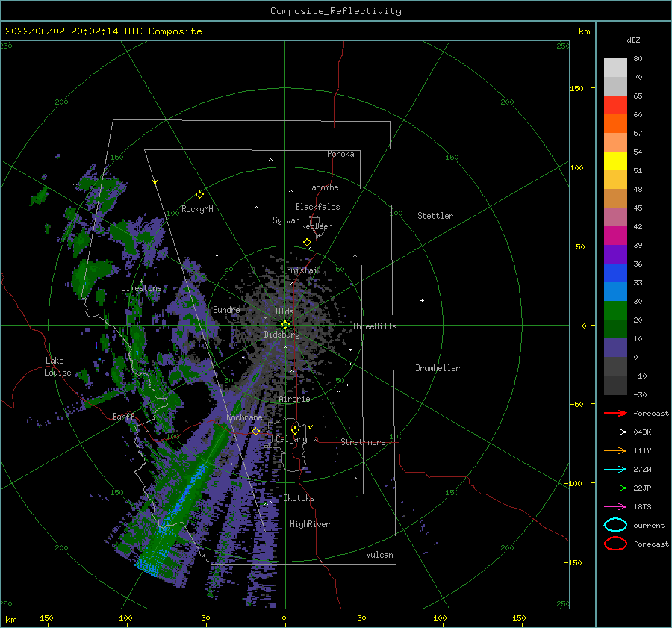Click the 36 dBZ purple color swatch
Image resolution: width=672 pixels, height=628 pixels.
click(615, 254)
